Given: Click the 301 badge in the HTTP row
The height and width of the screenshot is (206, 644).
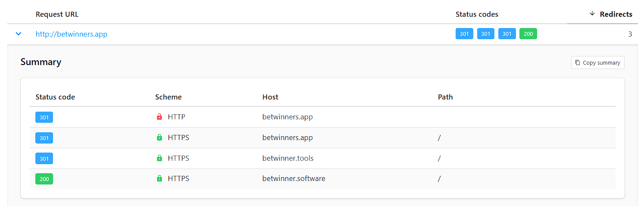Looking at the screenshot, I should [44, 117].
